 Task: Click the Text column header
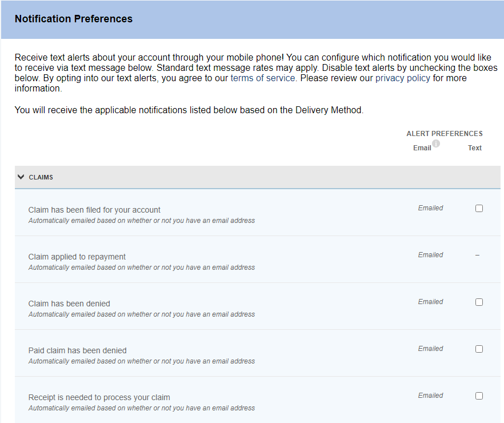tap(475, 148)
